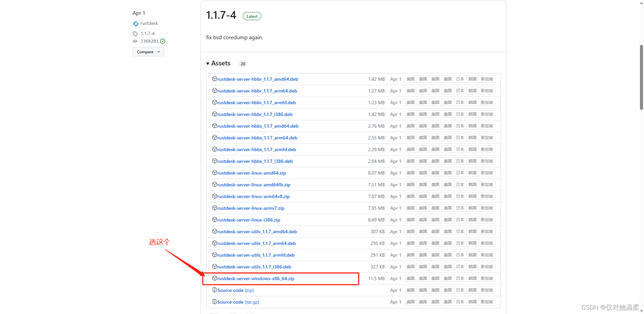Click 日本 mirror for linux-arm64v8.zip
Screen dimensions: 644x314
click(460, 196)
